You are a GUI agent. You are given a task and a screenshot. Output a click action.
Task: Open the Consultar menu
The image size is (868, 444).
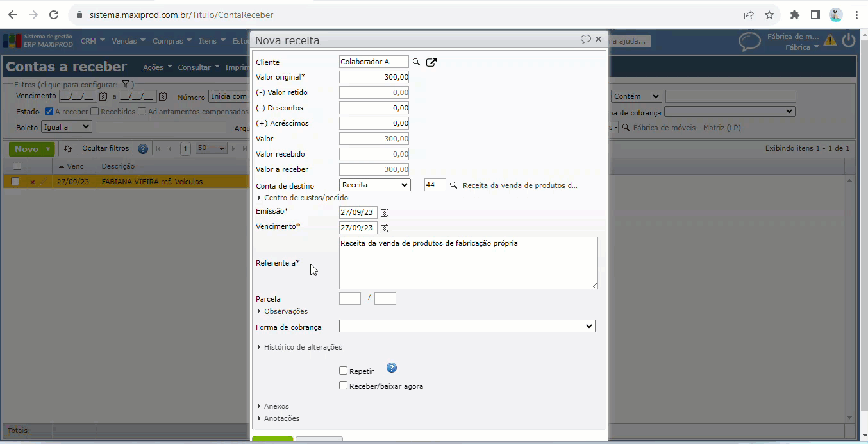point(199,67)
